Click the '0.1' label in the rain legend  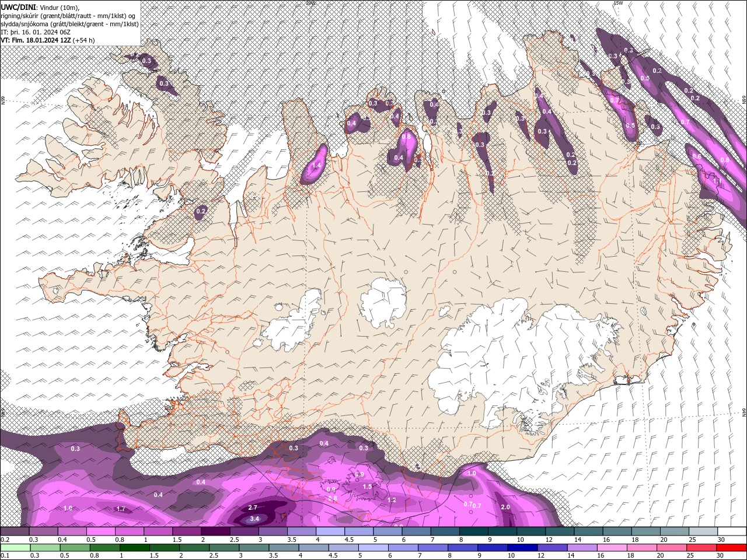5,556
